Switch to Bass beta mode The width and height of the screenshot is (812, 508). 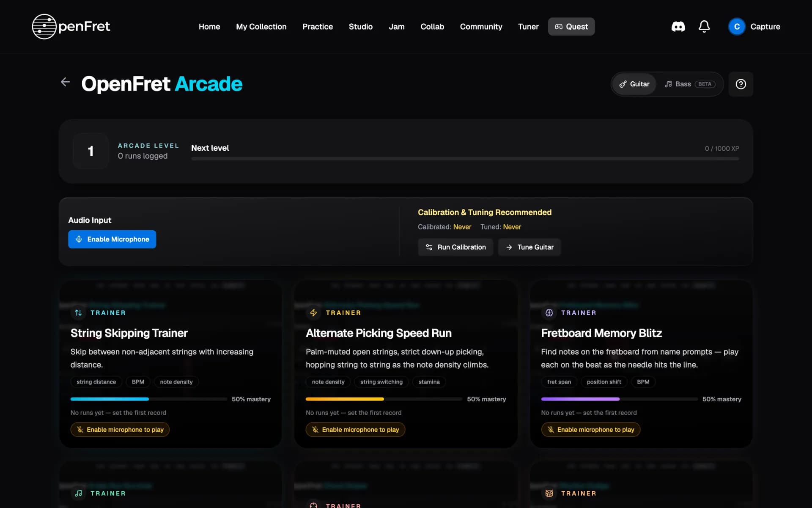point(690,84)
